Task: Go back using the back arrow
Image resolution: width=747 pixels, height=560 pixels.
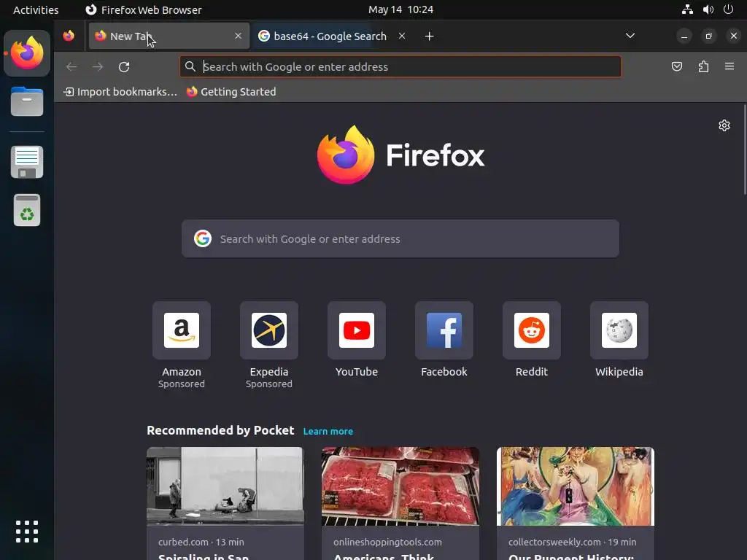Action: tap(71, 66)
